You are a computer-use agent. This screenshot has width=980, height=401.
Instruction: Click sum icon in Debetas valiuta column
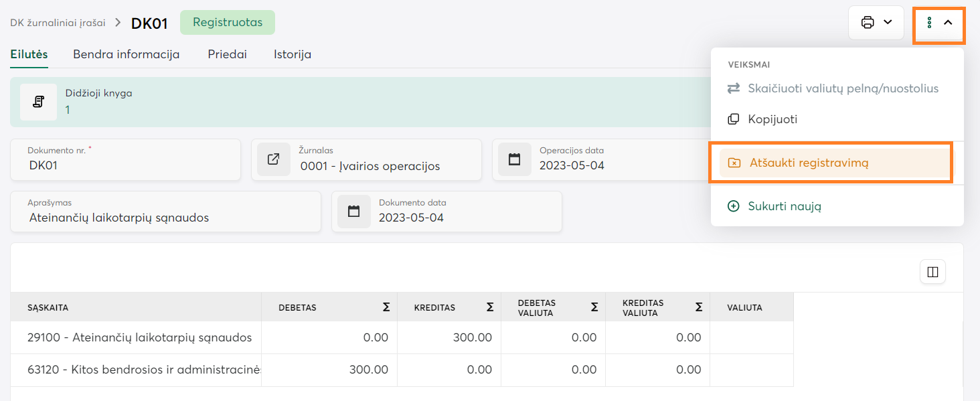click(594, 307)
